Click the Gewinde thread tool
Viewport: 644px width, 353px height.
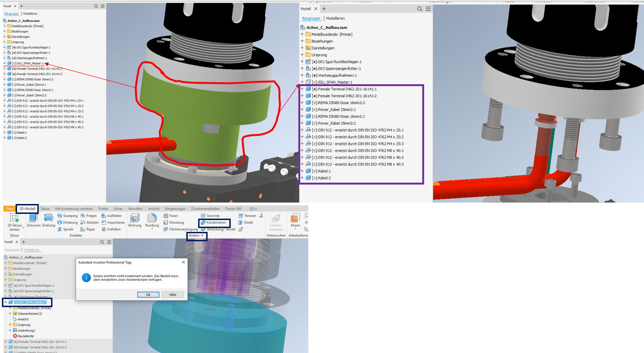tap(210, 216)
